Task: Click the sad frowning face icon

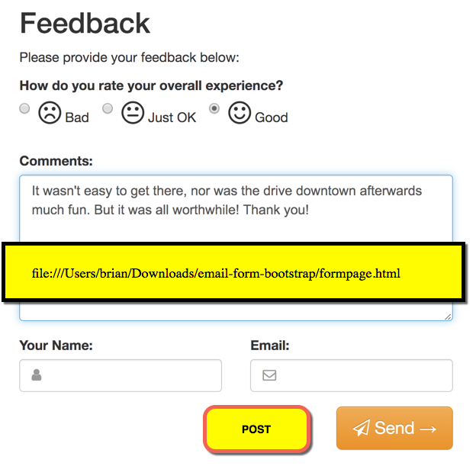Action: [50, 113]
